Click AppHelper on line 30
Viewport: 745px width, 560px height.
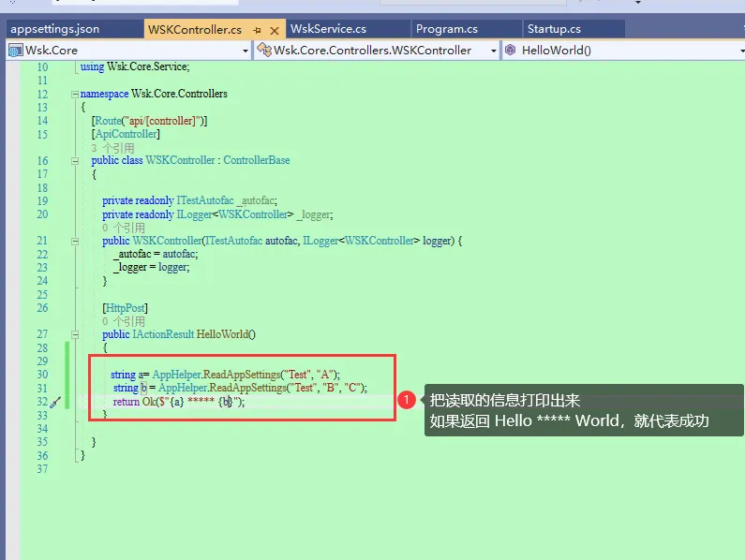176,375
